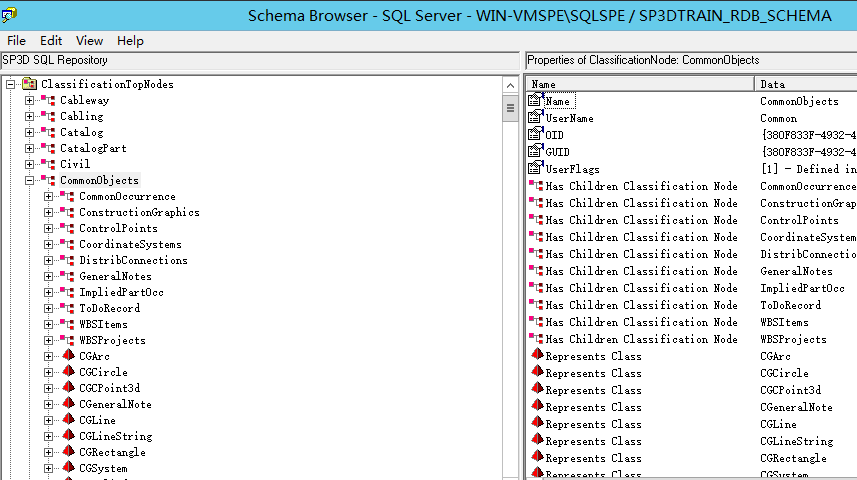Open the Help menu
Image resolution: width=857 pixels, height=480 pixels.
pos(130,40)
